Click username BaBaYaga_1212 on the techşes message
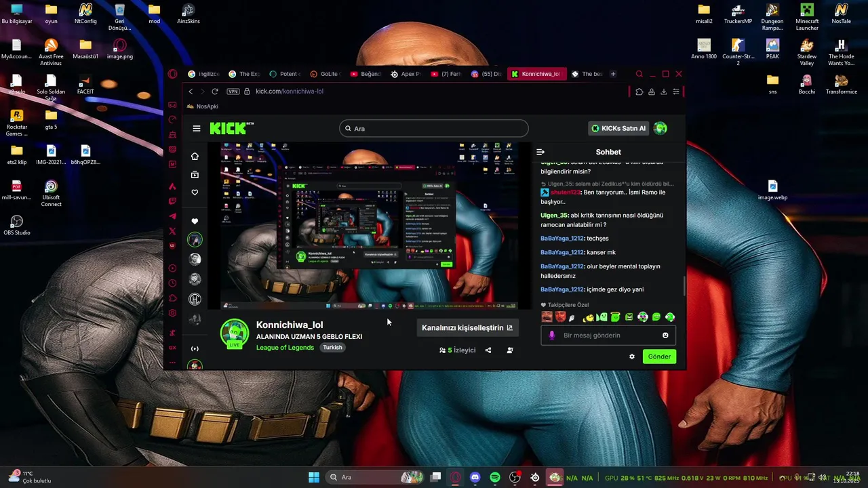Screen dimensions: 868x488 [562, 239]
